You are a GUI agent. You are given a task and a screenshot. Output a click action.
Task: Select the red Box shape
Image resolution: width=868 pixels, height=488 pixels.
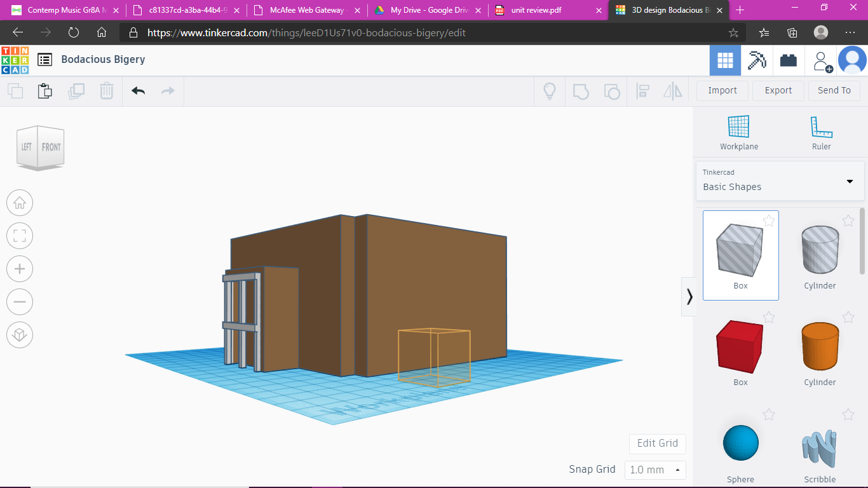coord(740,351)
